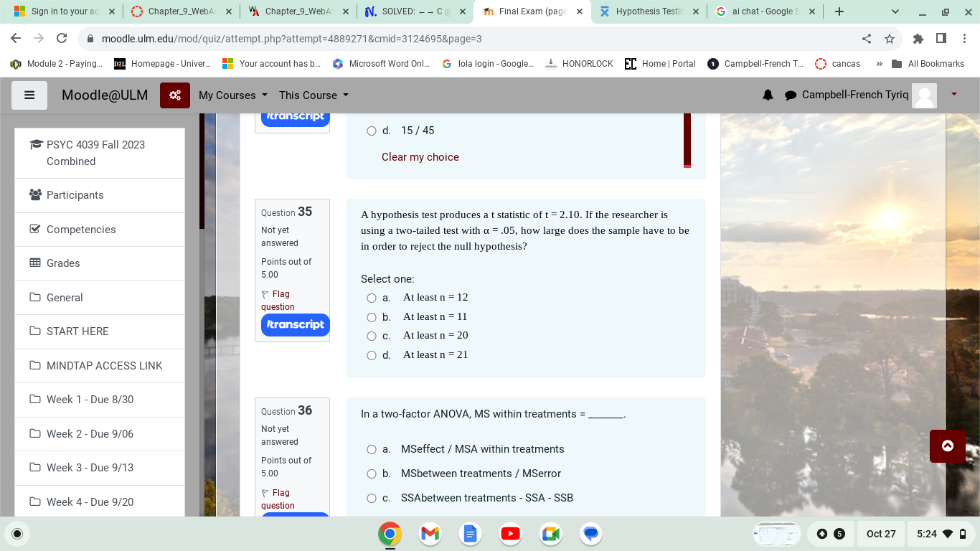The image size is (980, 551).
Task: Click the user profile avatar
Action: [x=924, y=95]
